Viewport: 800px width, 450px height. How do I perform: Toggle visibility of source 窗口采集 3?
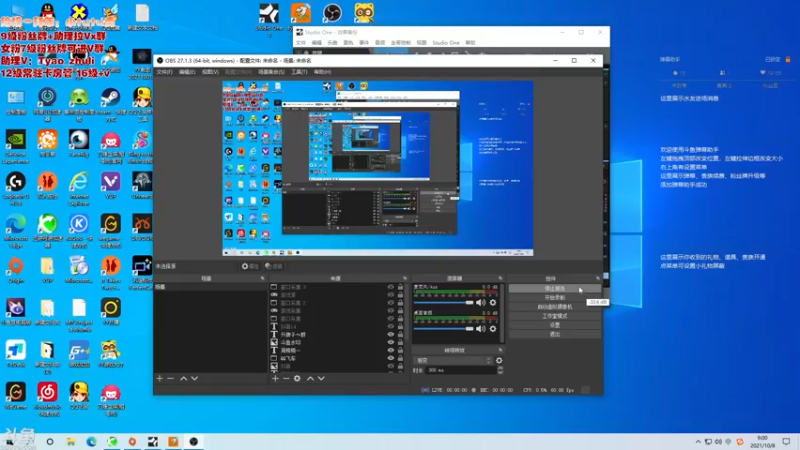point(391,287)
